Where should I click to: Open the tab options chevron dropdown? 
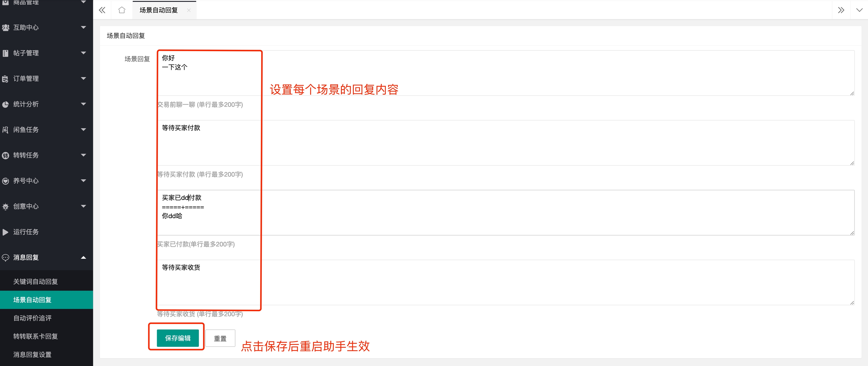coord(859,10)
